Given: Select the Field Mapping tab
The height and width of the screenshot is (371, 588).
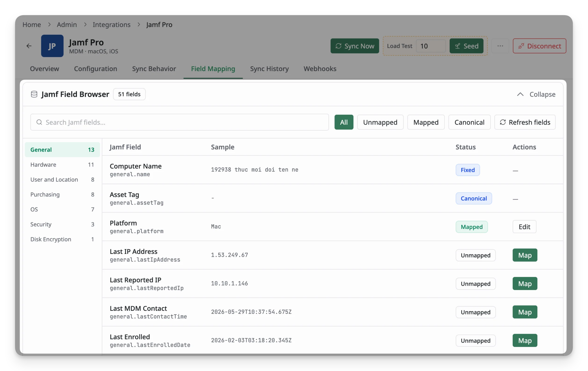Looking at the screenshot, I should tap(213, 69).
